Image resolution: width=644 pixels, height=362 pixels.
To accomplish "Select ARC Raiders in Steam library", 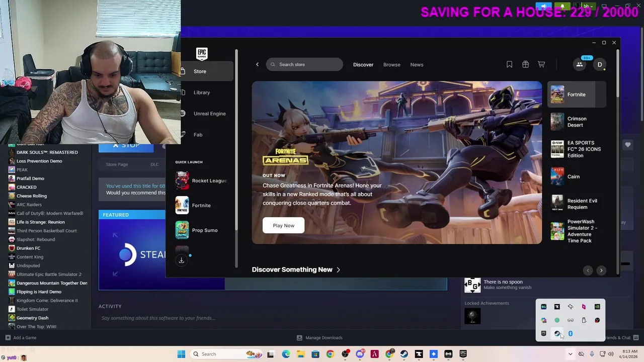I will click(29, 205).
